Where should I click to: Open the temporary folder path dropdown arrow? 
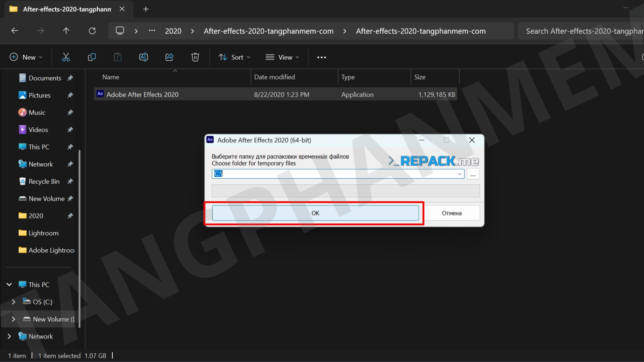pyautogui.click(x=460, y=174)
